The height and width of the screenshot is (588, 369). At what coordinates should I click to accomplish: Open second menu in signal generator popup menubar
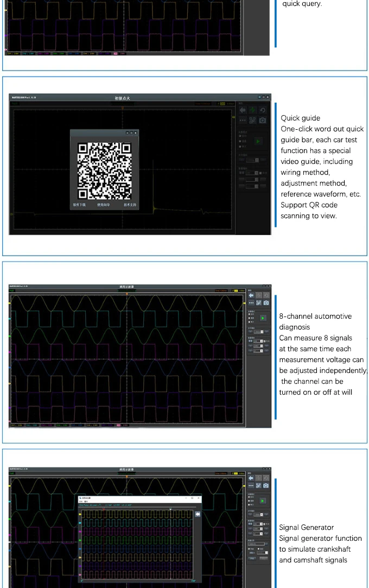click(x=86, y=501)
